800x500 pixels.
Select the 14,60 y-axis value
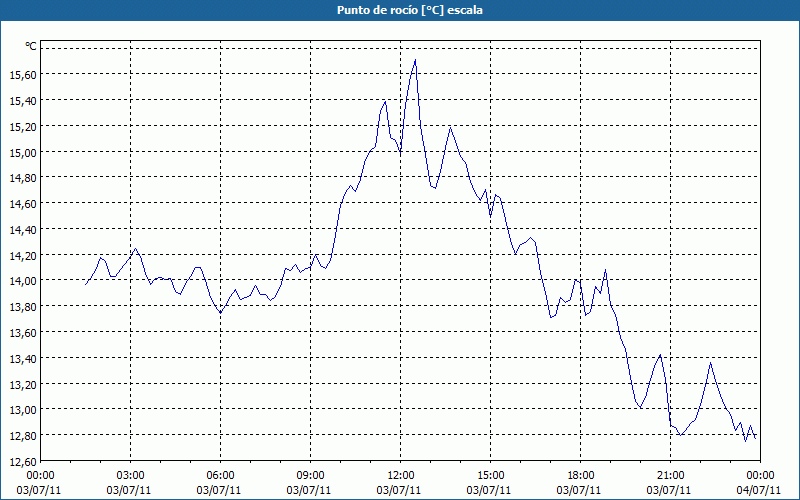point(23,204)
